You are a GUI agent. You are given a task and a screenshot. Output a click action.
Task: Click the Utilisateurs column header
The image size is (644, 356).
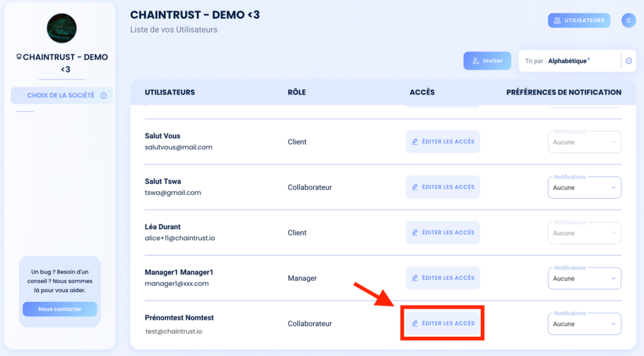(170, 92)
